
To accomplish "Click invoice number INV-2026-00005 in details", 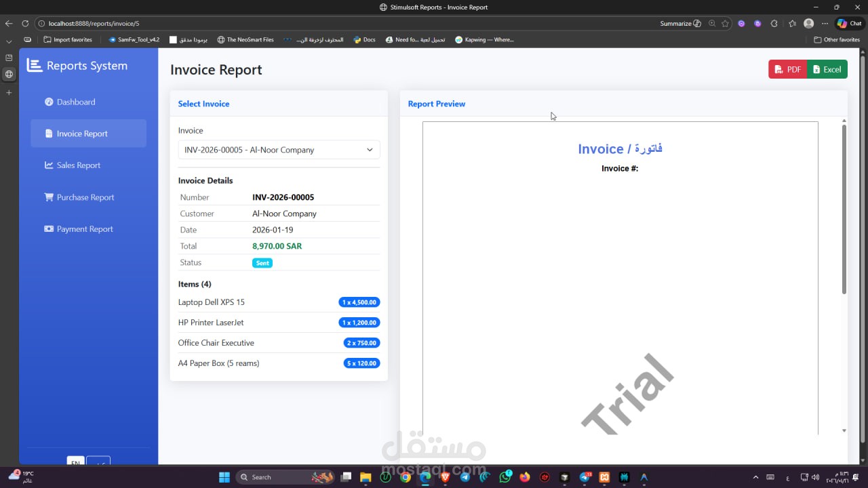I will (283, 197).
